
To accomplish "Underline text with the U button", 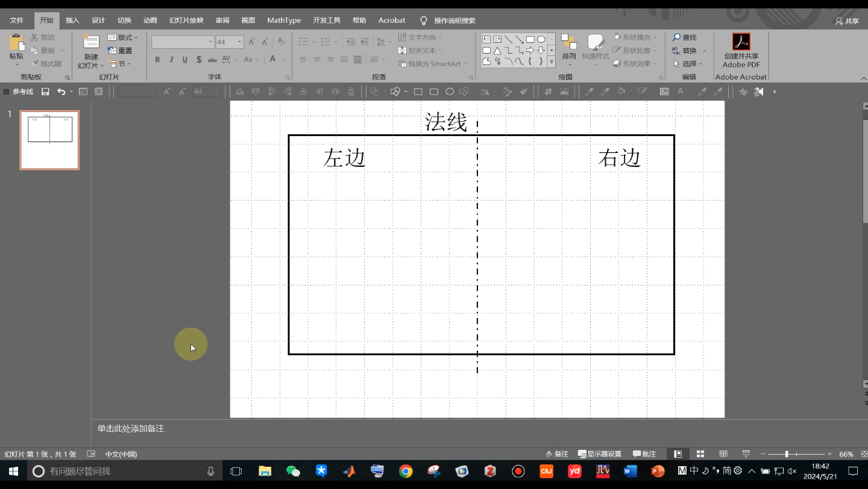I will pos(184,60).
